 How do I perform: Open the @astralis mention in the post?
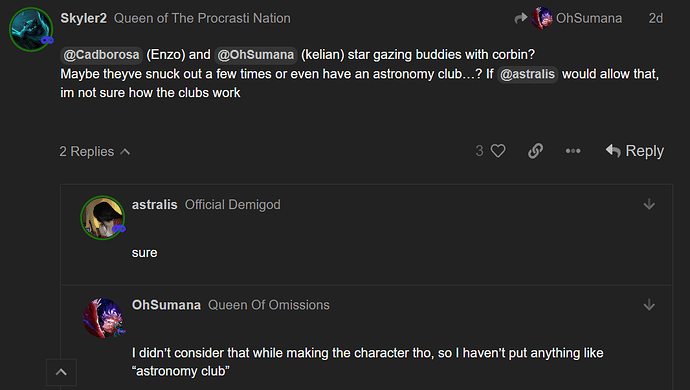click(527, 74)
